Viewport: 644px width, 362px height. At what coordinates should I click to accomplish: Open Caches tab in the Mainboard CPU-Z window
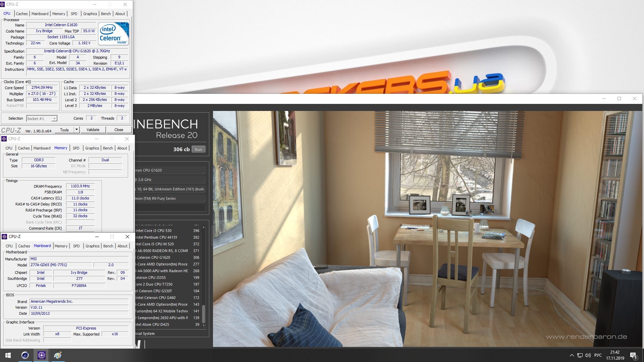[x=24, y=246]
